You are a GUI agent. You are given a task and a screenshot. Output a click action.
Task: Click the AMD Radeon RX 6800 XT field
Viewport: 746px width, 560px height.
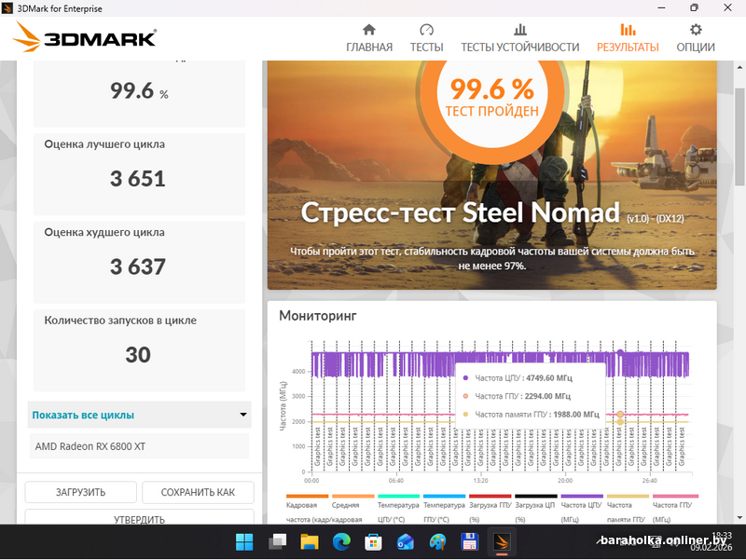139,446
